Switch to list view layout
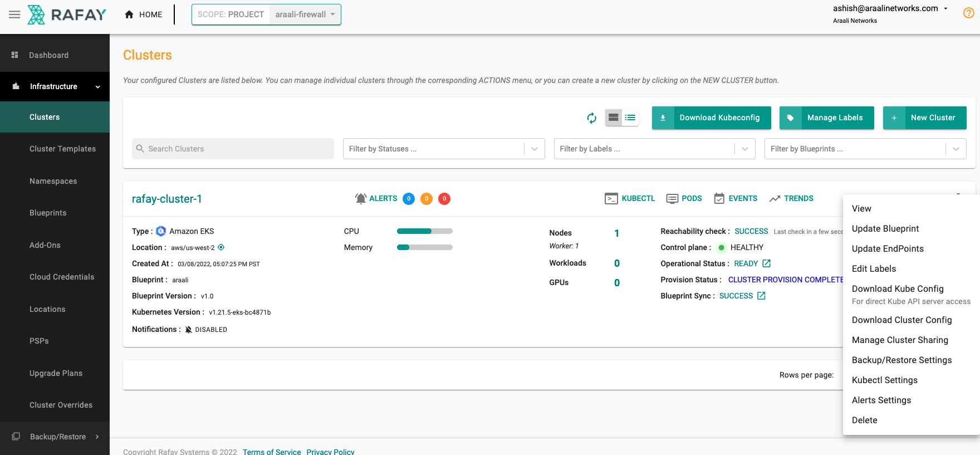The image size is (980, 455). coord(630,118)
